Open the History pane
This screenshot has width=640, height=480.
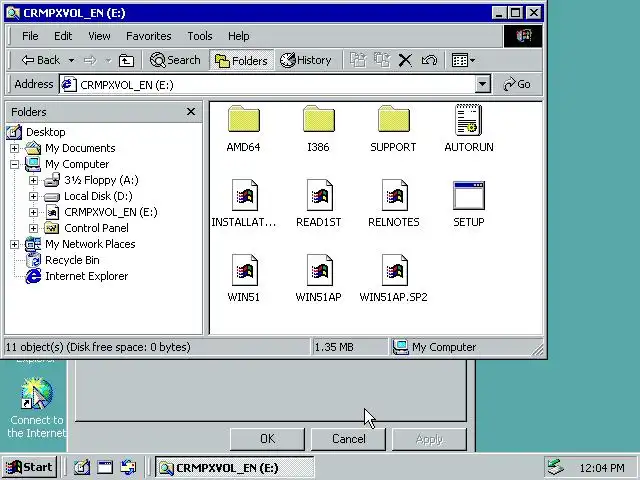point(305,60)
